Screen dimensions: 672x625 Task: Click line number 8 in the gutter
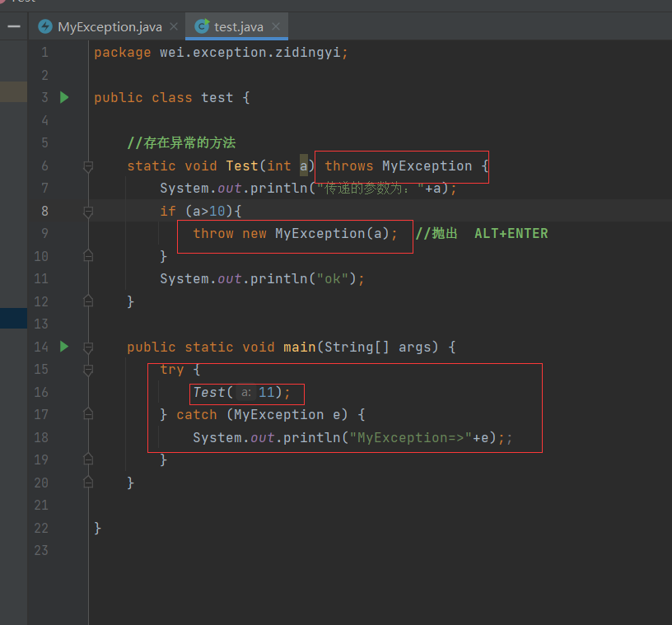tap(44, 211)
